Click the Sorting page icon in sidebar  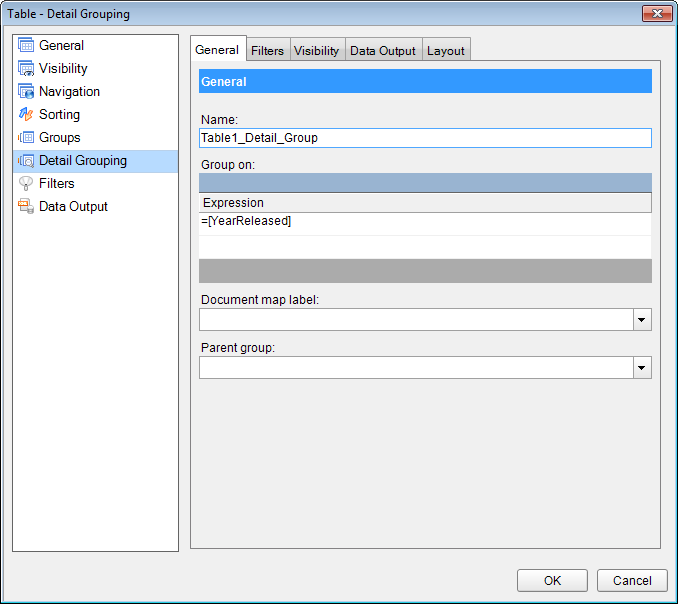pyautogui.click(x=26, y=114)
